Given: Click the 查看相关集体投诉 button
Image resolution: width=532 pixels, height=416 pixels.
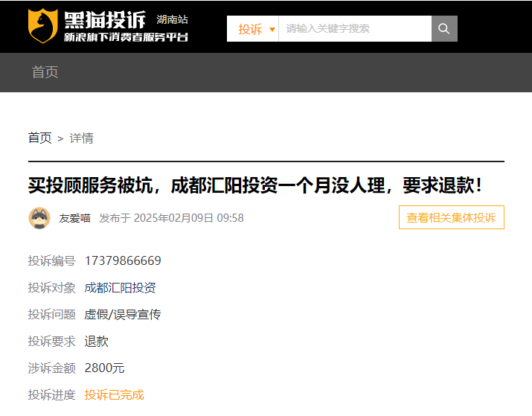Looking at the screenshot, I should tap(451, 217).
